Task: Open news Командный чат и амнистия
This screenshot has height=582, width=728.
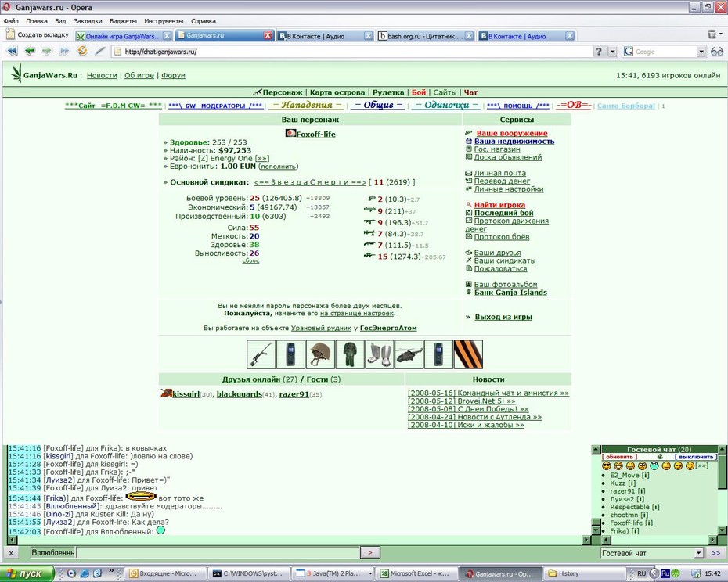Action: point(488,393)
